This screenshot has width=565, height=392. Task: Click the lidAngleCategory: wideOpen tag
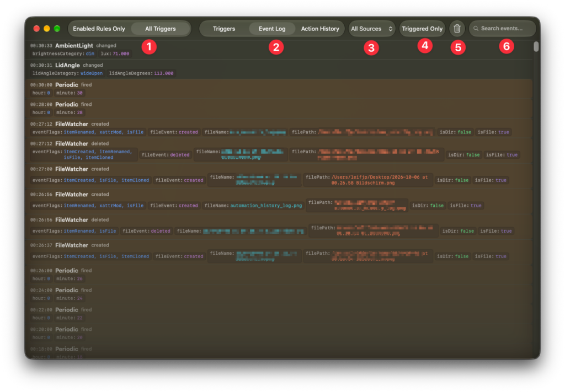click(67, 73)
